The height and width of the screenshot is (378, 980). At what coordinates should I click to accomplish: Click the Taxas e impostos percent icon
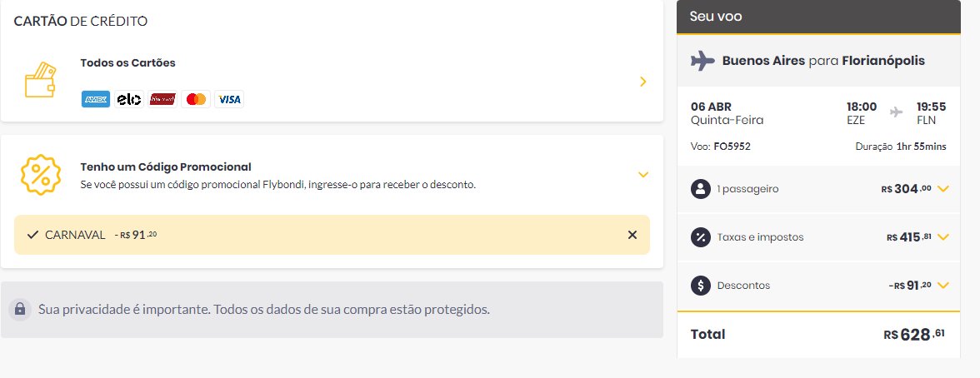tap(701, 237)
